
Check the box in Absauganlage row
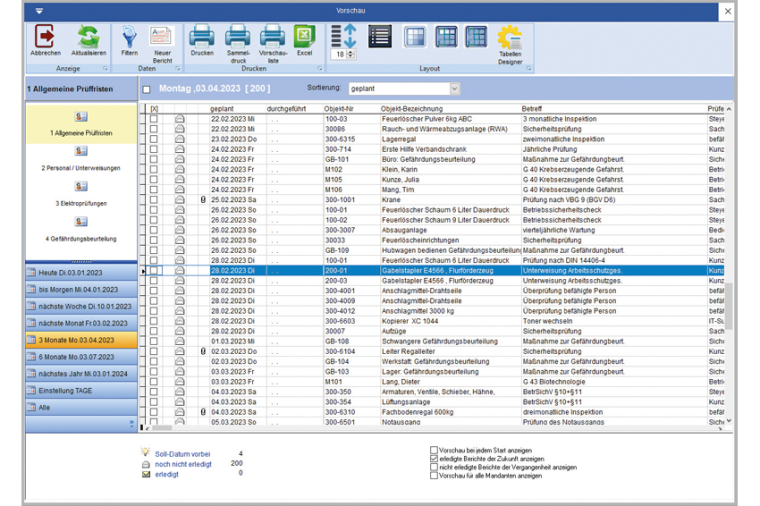[154, 230]
